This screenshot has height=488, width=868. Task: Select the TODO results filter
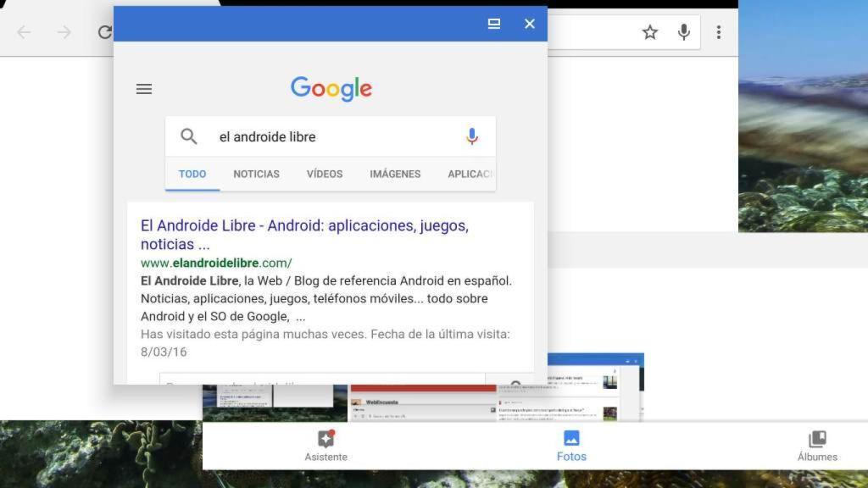tap(192, 174)
